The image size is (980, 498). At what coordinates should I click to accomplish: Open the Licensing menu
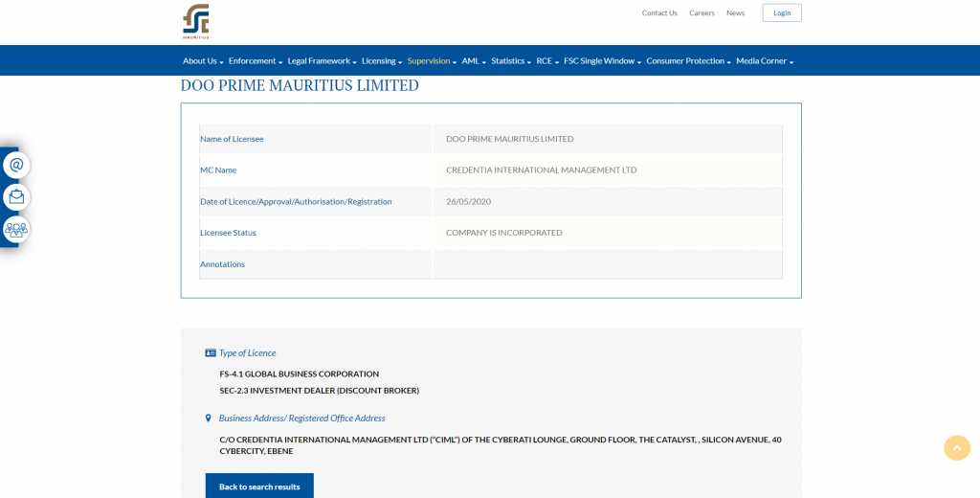tap(381, 61)
